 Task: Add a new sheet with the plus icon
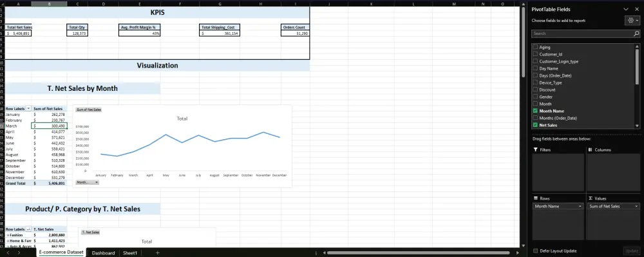pyautogui.click(x=157, y=253)
